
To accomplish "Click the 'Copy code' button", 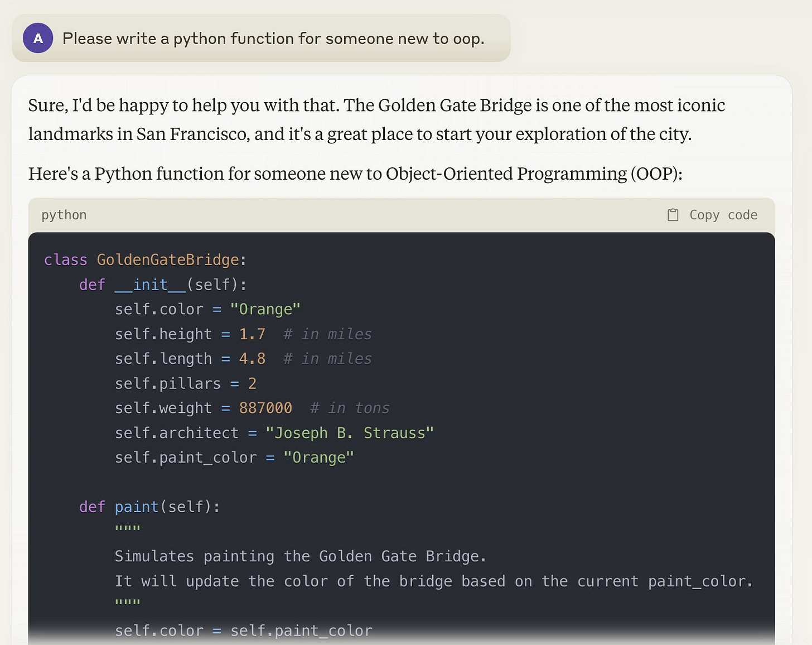I will 712,215.
